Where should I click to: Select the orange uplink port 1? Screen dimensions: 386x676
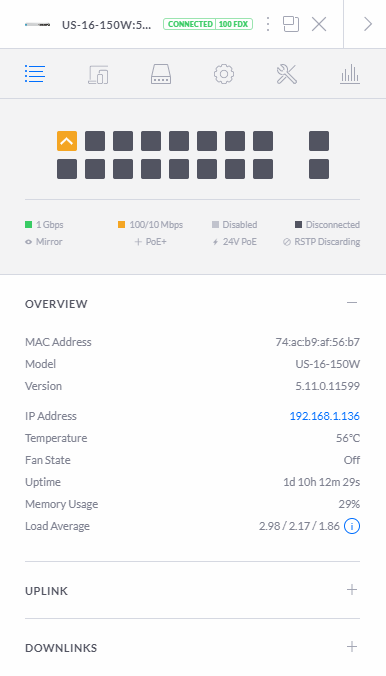click(x=67, y=141)
